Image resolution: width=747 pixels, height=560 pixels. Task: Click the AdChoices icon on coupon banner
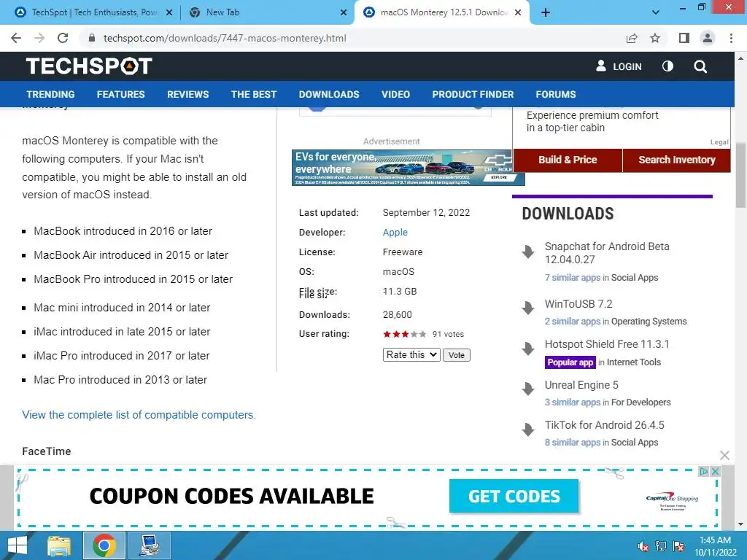click(x=703, y=472)
